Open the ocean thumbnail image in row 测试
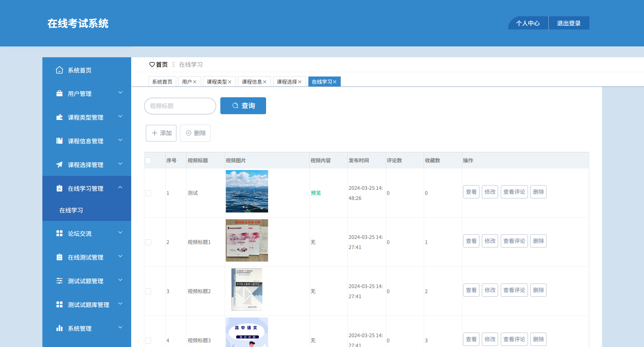This screenshot has width=644, height=347. (x=247, y=191)
